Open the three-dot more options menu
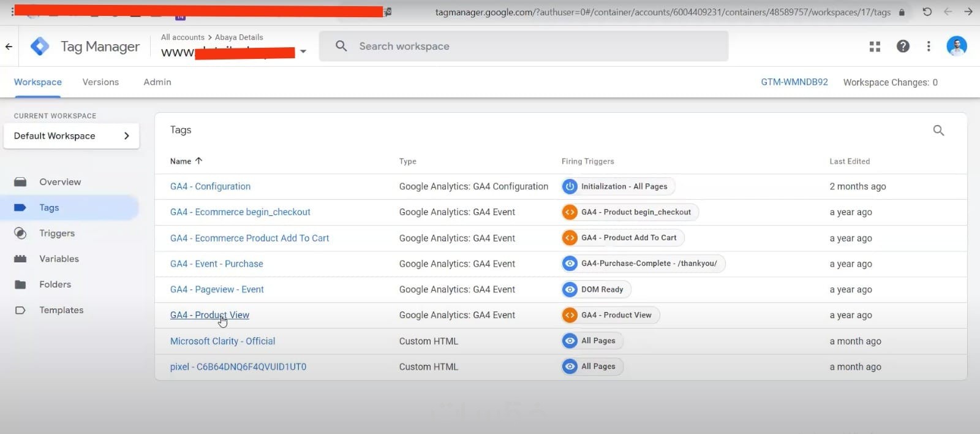This screenshot has width=980, height=434. pos(929,47)
